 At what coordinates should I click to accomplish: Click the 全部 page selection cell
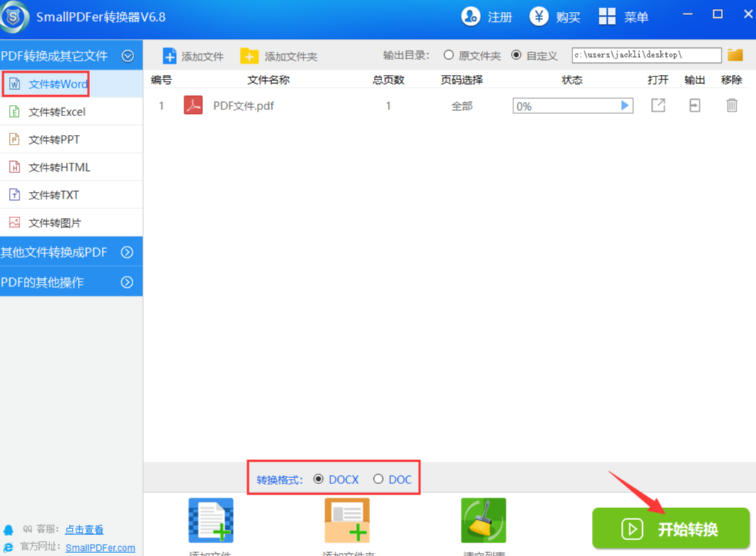(462, 106)
